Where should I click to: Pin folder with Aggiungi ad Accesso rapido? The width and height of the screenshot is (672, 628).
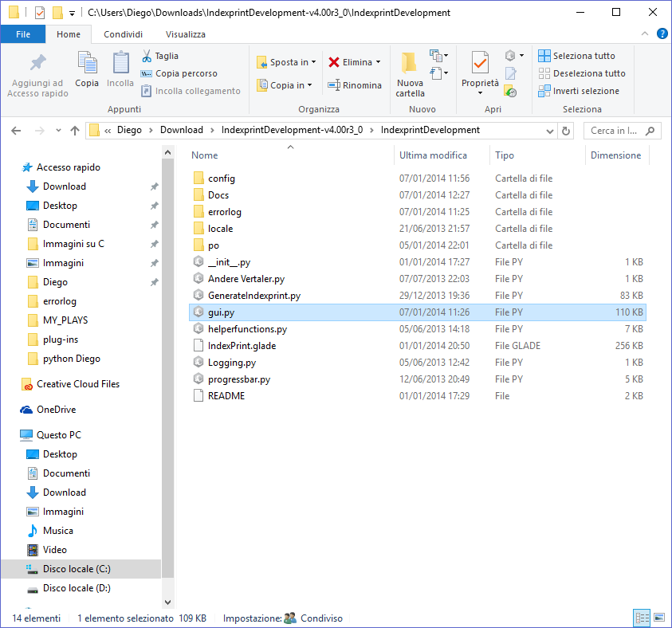click(37, 76)
